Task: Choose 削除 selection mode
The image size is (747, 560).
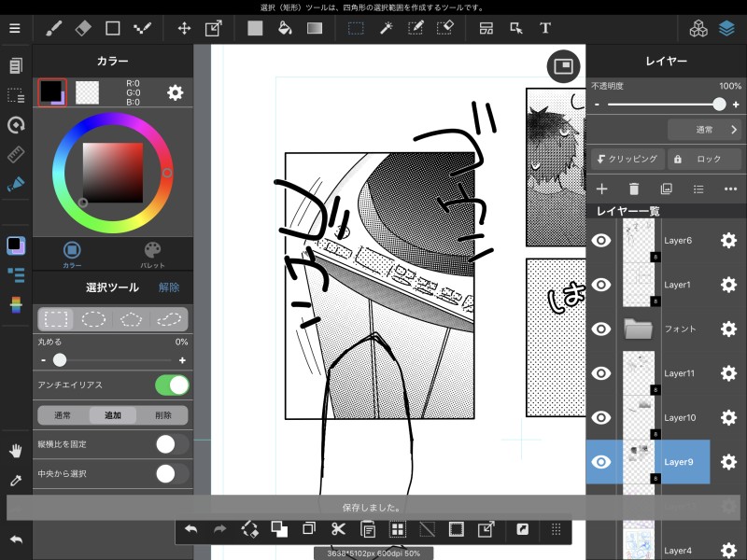Action: click(162, 415)
